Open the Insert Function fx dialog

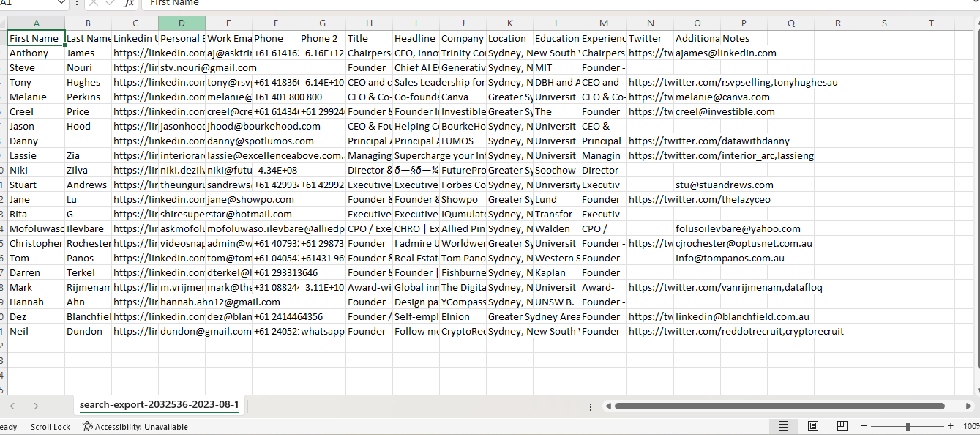coord(129,4)
